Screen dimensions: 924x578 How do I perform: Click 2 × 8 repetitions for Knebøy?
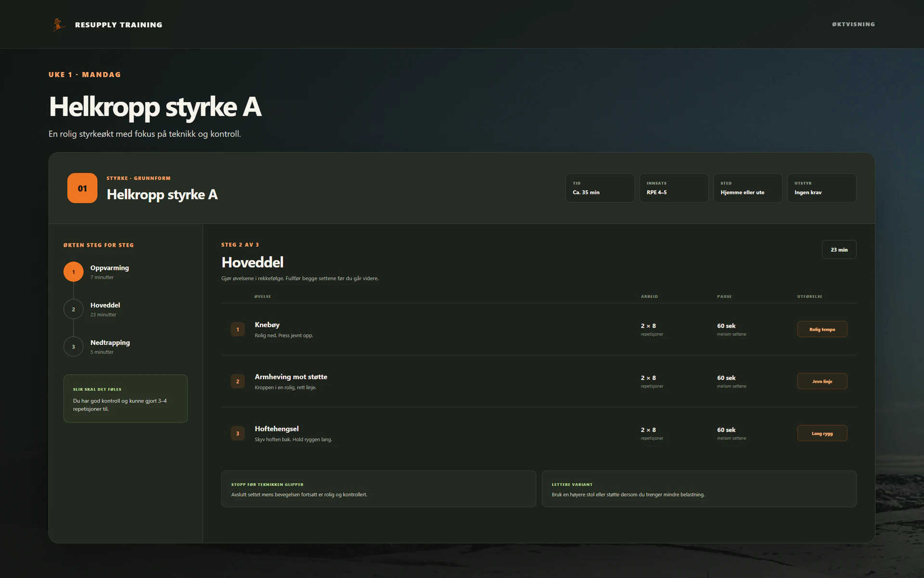pos(648,326)
